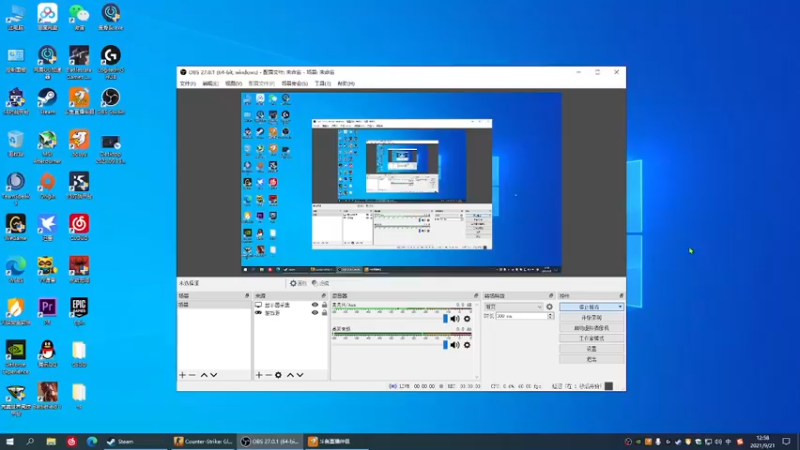Open the File menu in OBS
This screenshot has height=450, width=800.
[188, 83]
